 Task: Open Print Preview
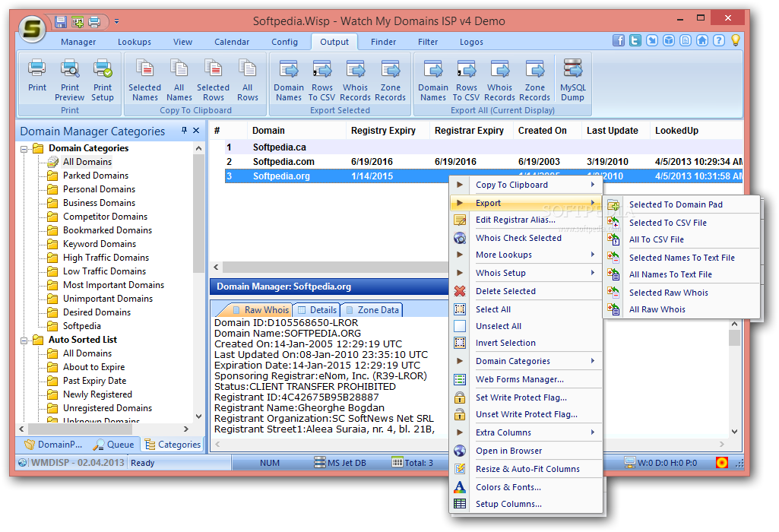[70, 80]
